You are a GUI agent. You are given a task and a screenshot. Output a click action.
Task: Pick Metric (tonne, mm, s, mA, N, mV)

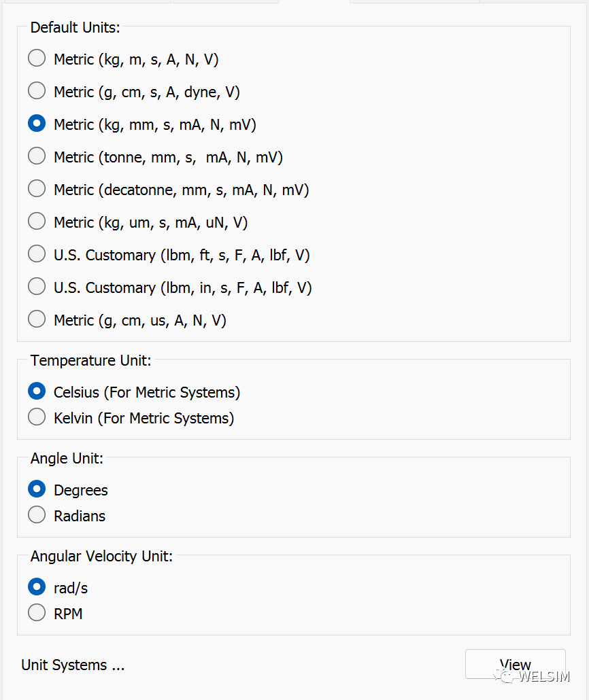[37, 156]
